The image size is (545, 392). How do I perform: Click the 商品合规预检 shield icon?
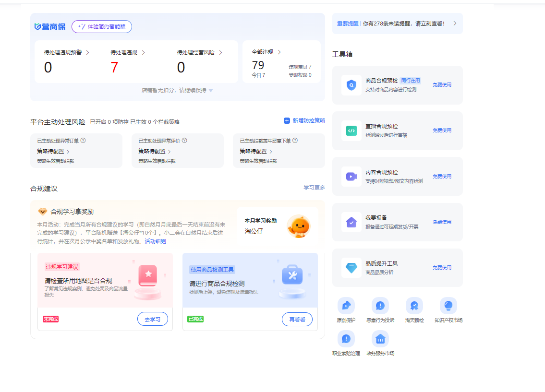[351, 85]
